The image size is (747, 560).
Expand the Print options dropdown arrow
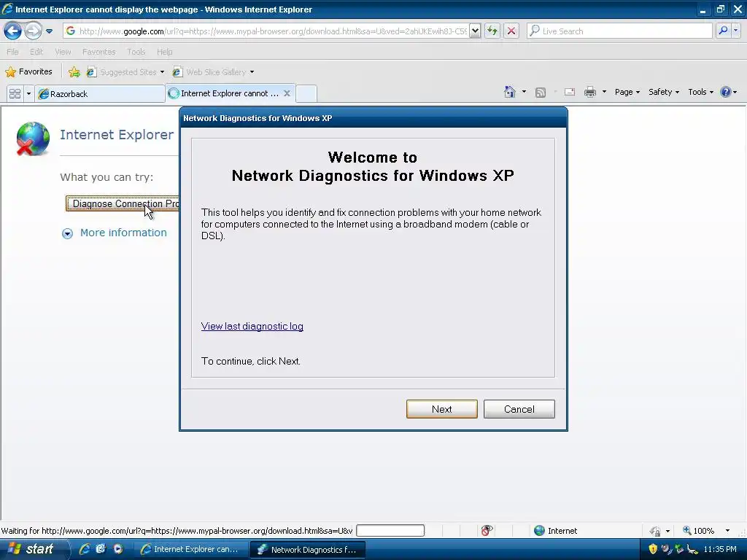(604, 92)
